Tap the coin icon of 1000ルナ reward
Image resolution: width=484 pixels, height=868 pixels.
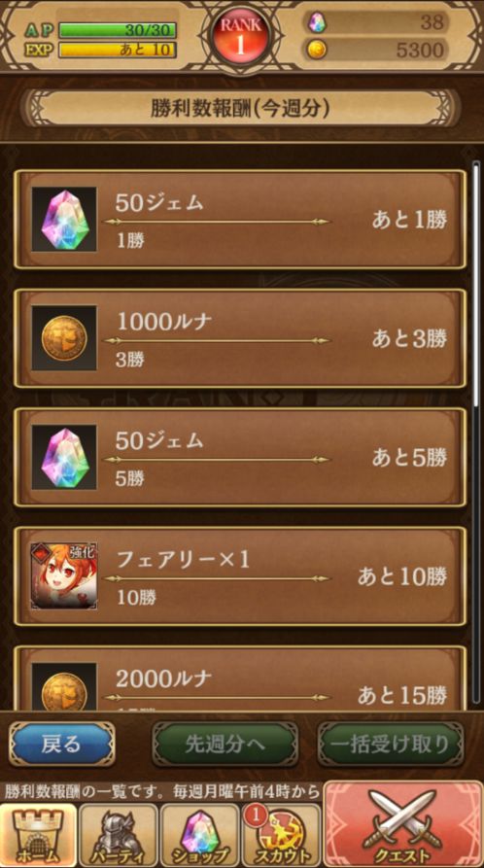click(64, 338)
